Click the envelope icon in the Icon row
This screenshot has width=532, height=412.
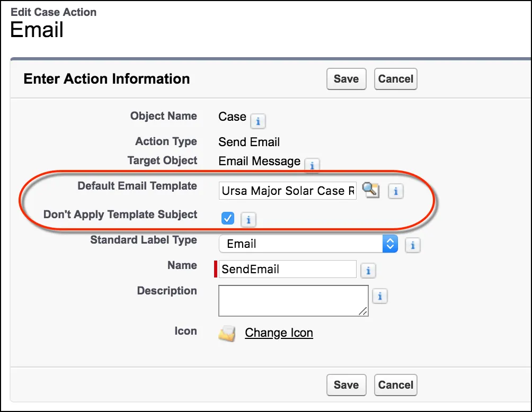(227, 333)
